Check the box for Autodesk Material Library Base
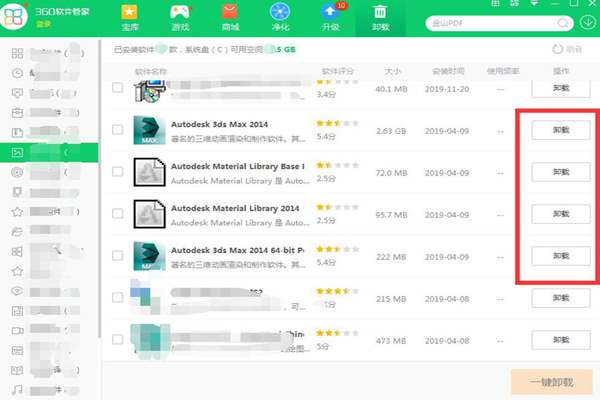 coord(117,171)
